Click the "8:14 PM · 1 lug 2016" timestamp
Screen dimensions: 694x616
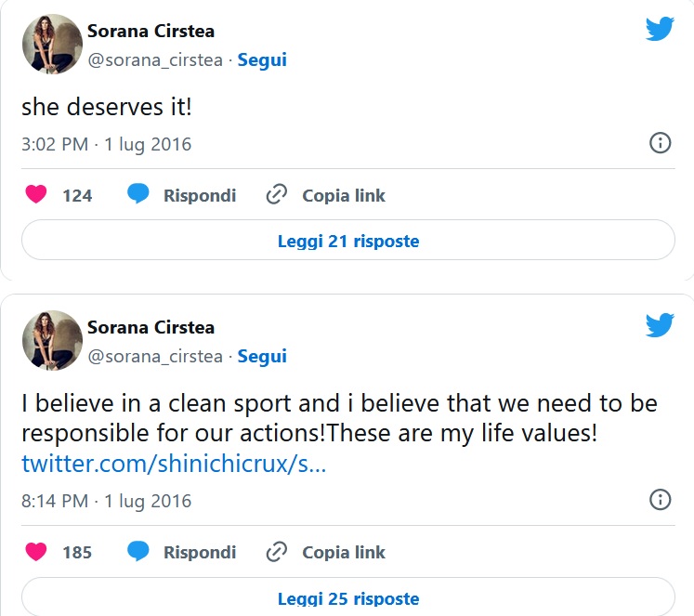click(106, 501)
